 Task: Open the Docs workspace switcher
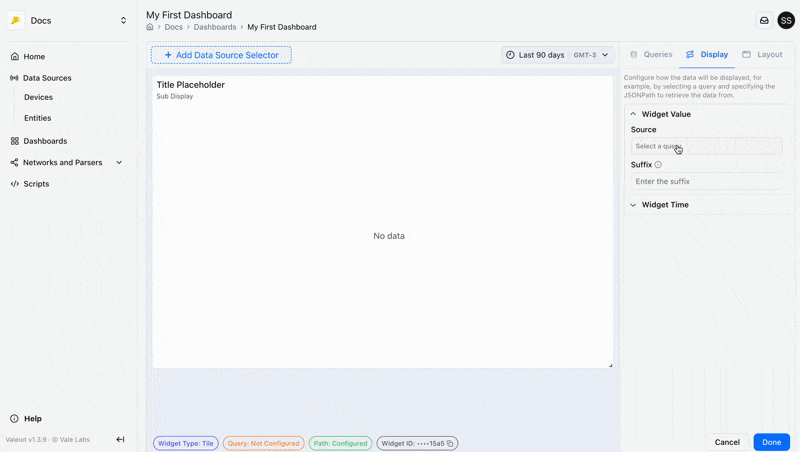click(68, 20)
